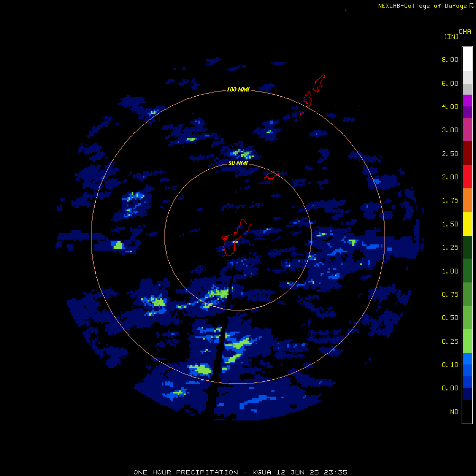Screen dimensions: 476x476
Task: Select the darkest green legend swatch
Action: (467, 248)
